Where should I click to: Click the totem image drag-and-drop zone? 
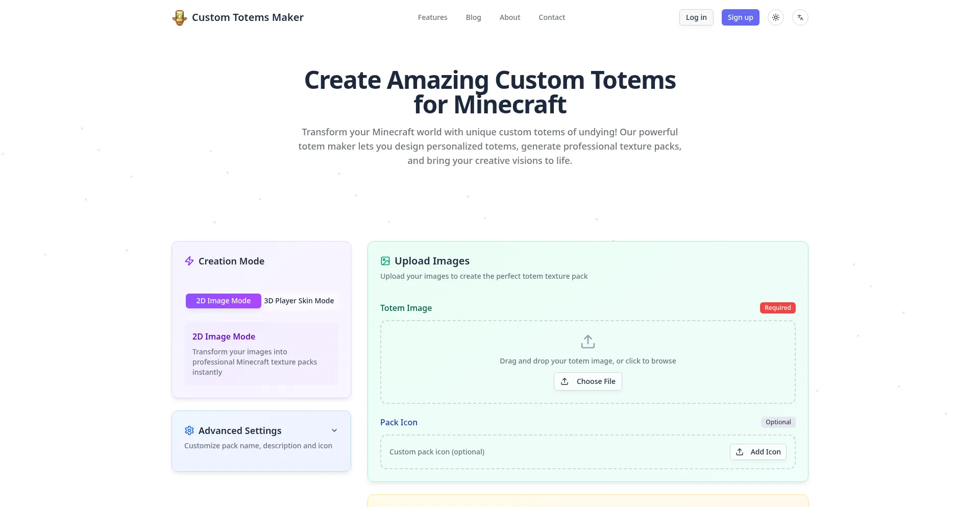588,362
